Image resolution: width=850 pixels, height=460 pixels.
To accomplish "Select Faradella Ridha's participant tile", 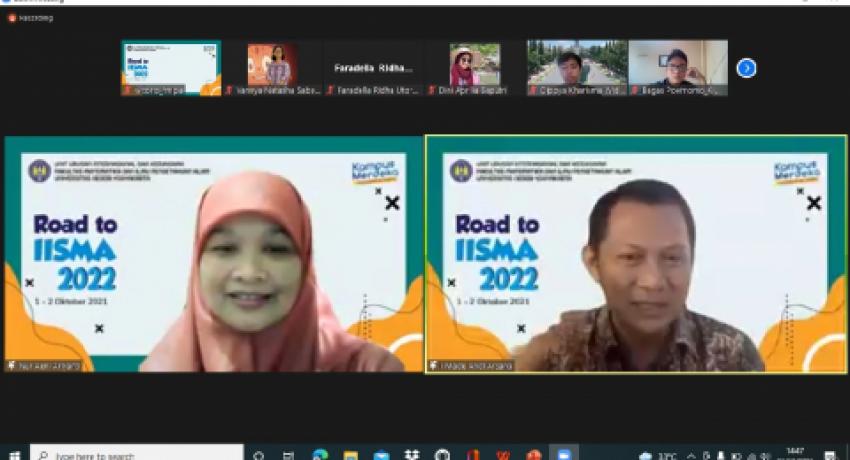I will 373,68.
